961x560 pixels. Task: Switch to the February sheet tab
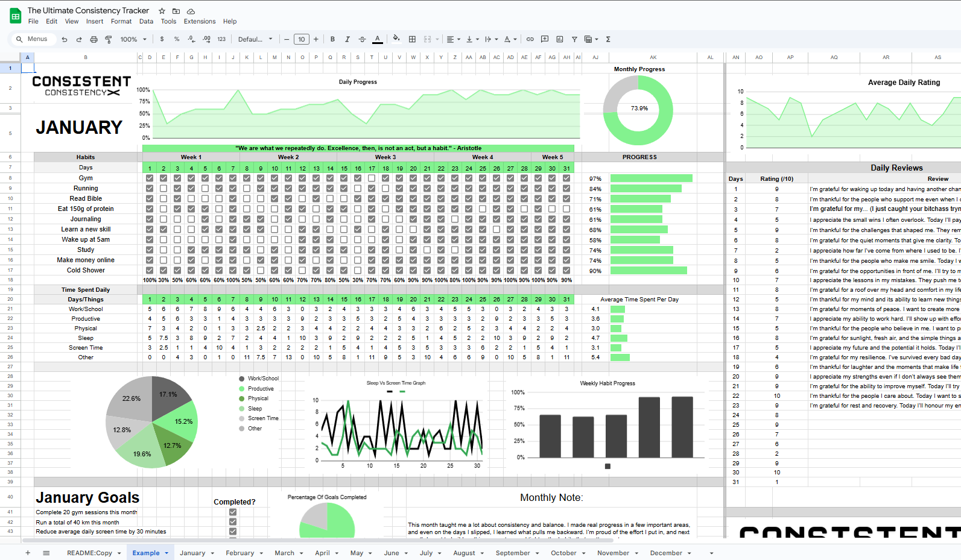(239, 553)
